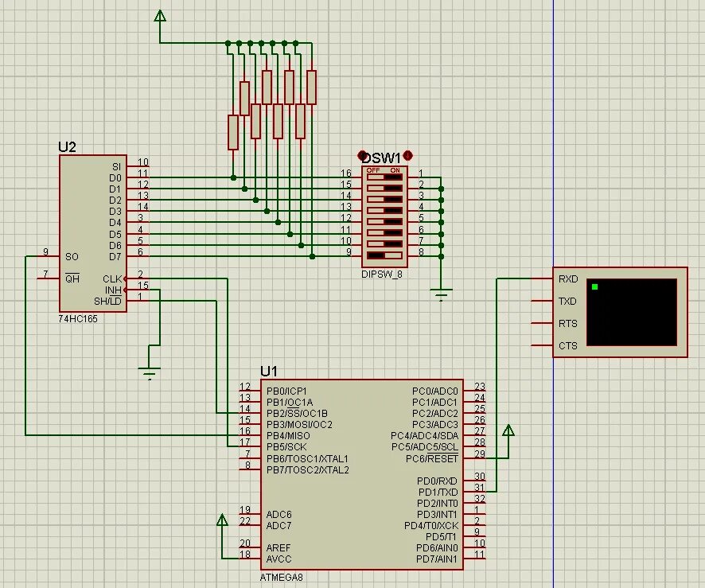Click the D0 pin label on U2
Image resolution: width=705 pixels, height=588 pixels.
(x=115, y=178)
